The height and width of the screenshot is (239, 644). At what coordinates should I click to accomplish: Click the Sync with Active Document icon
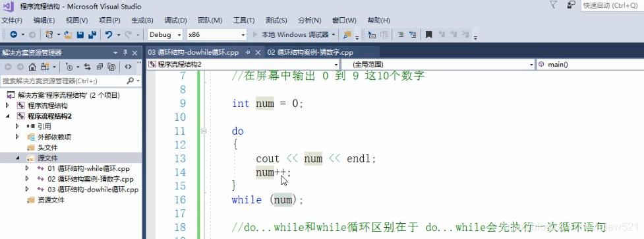point(88,67)
